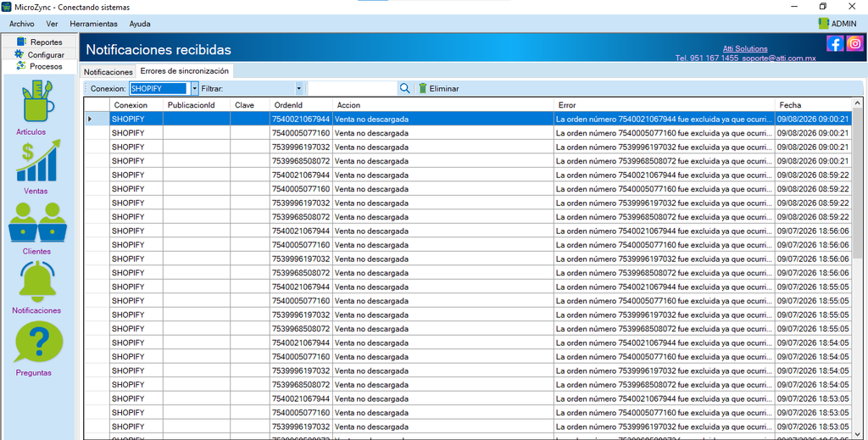The height and width of the screenshot is (440, 868).
Task: Click Venta no descargada for 7539996197032 at 08:59:22
Action: pyautogui.click(x=442, y=203)
